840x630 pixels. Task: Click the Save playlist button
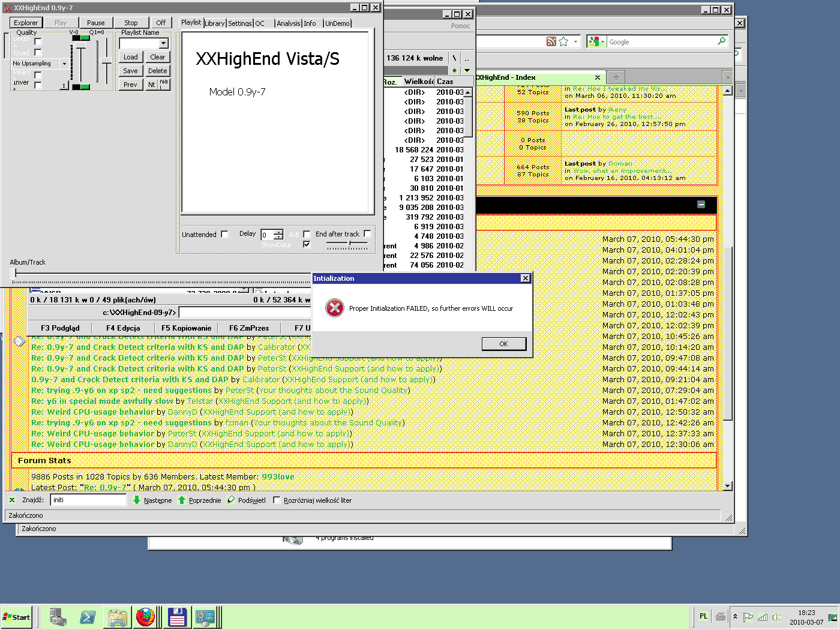(131, 71)
